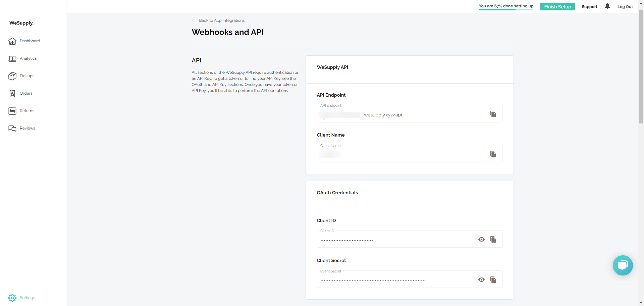The image size is (644, 306).
Task: Click the "Webhooks and API" heading
Action: 227,32
